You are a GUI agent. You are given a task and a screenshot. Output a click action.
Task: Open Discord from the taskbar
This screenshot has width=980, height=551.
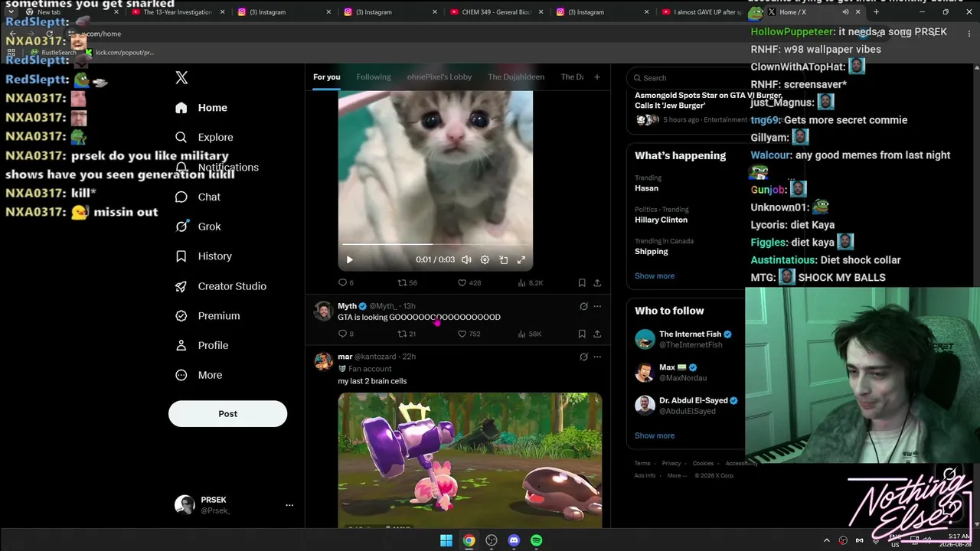514,540
